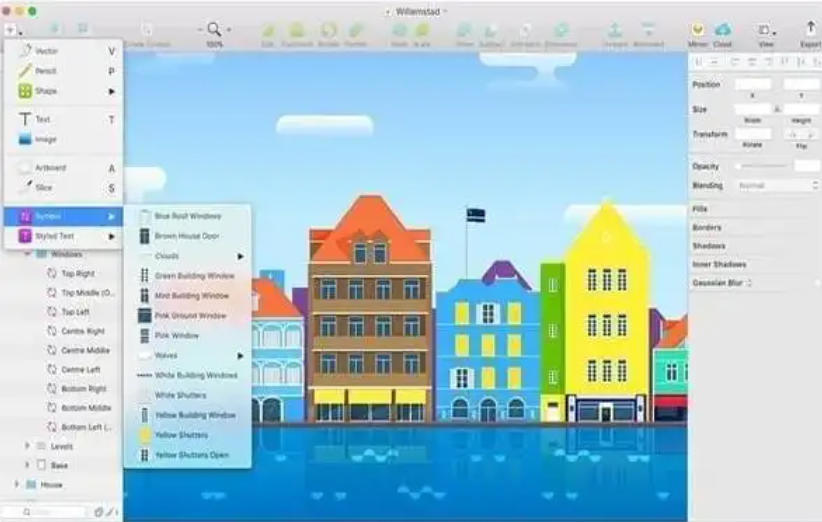The width and height of the screenshot is (822, 522).
Task: Click the Mirror toolbar icon
Action: (x=697, y=30)
